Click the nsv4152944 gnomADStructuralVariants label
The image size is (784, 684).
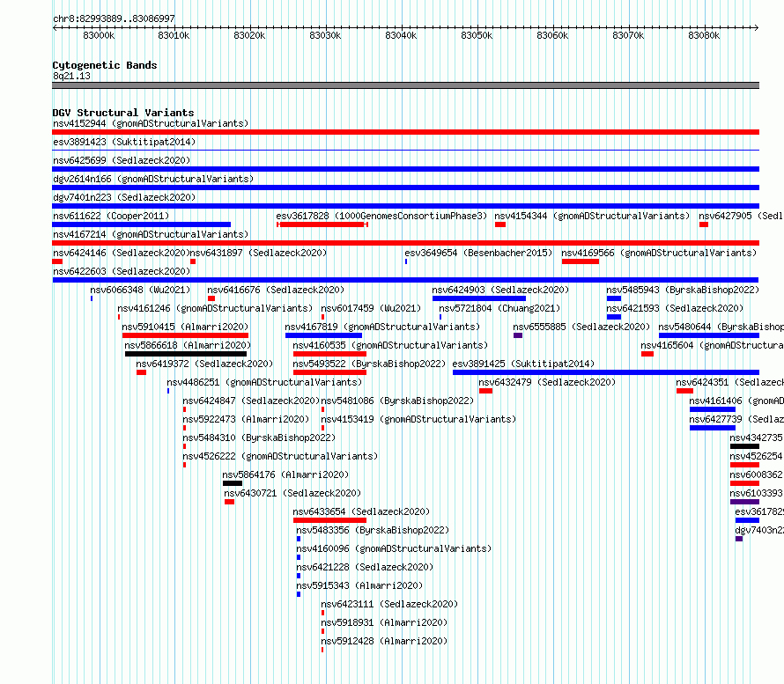(151, 123)
